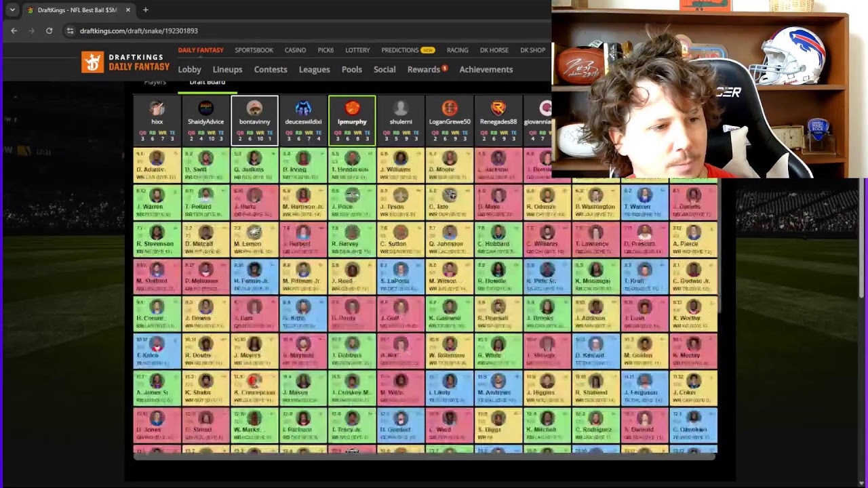The width and height of the screenshot is (868, 488).
Task: Select the T. Pollard player card
Action: [205, 203]
